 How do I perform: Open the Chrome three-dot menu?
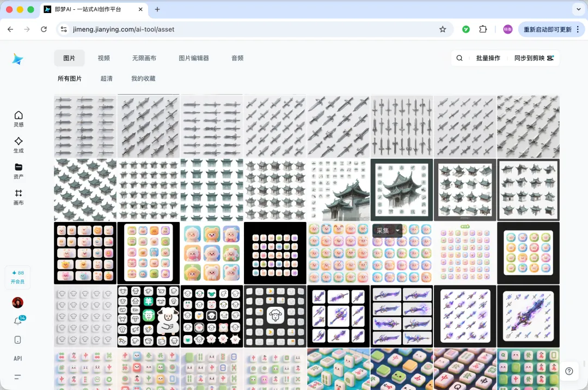pos(578,29)
